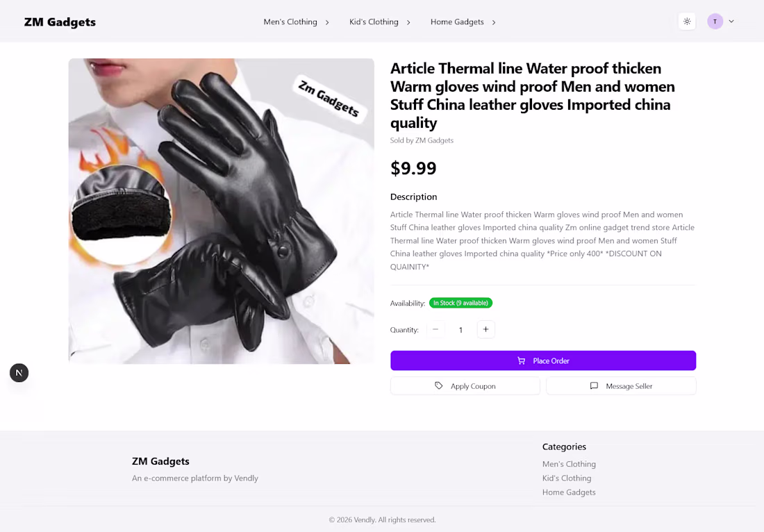Click the Apply Coupon button

465,386
